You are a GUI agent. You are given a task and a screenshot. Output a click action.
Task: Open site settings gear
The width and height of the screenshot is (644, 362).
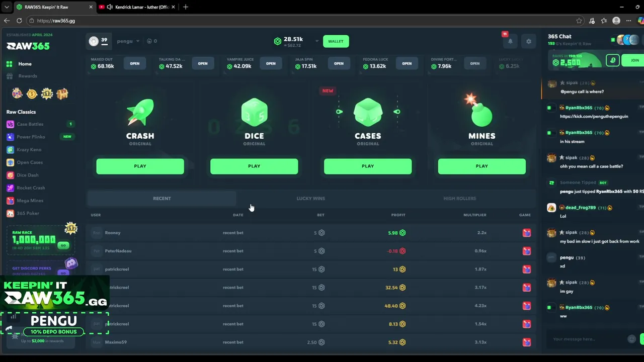[x=528, y=41]
